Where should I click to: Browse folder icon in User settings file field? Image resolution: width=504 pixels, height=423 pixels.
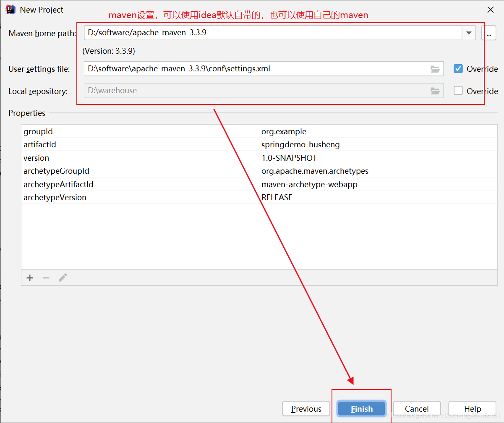click(x=435, y=69)
